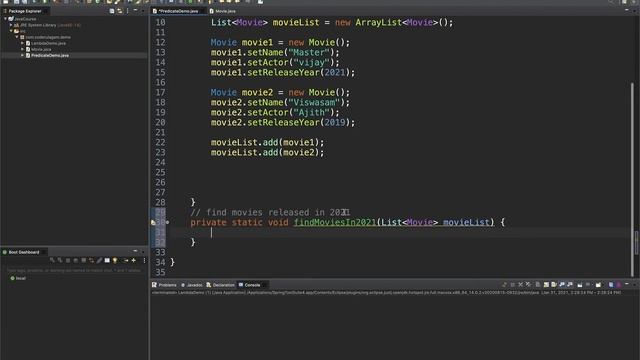The height and width of the screenshot is (360, 640).
Task: Focus the Boot Dashboard filter text field
Action: pos(74,270)
